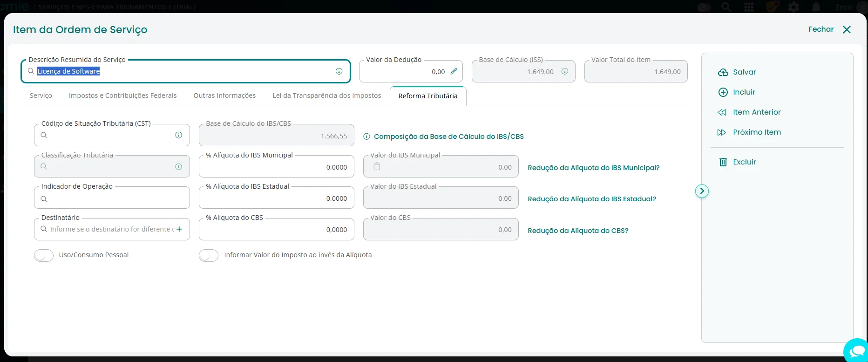Open the chat support bubble
The height and width of the screenshot is (362, 868).
(x=857, y=352)
